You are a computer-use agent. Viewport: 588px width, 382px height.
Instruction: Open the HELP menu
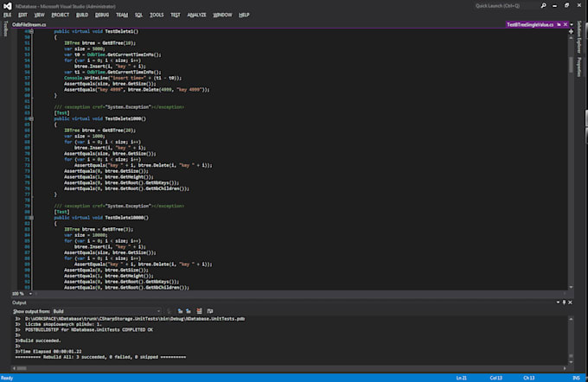pos(244,15)
